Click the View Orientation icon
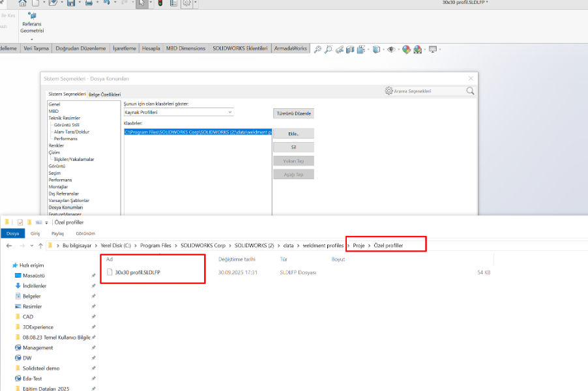 tap(361, 50)
